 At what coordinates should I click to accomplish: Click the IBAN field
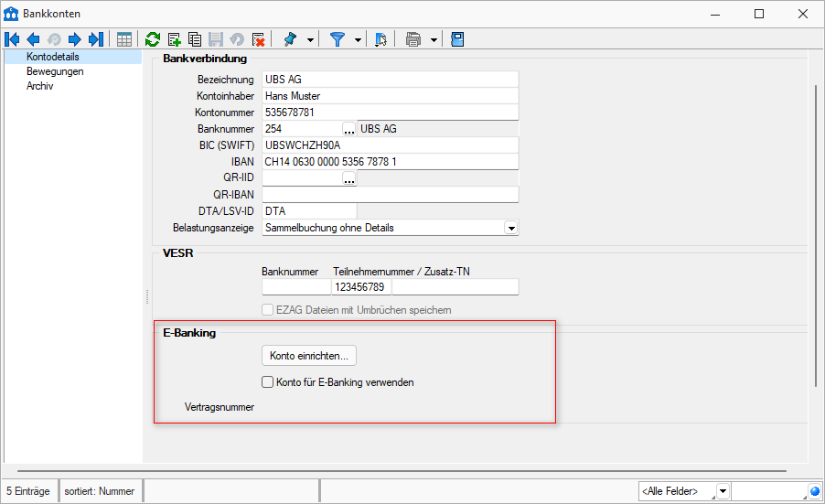[390, 162]
